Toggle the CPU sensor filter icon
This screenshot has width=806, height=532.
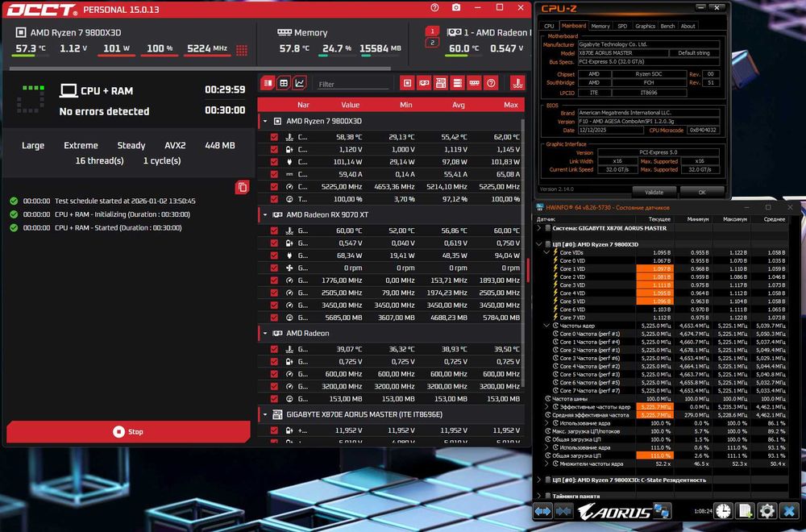click(407, 83)
